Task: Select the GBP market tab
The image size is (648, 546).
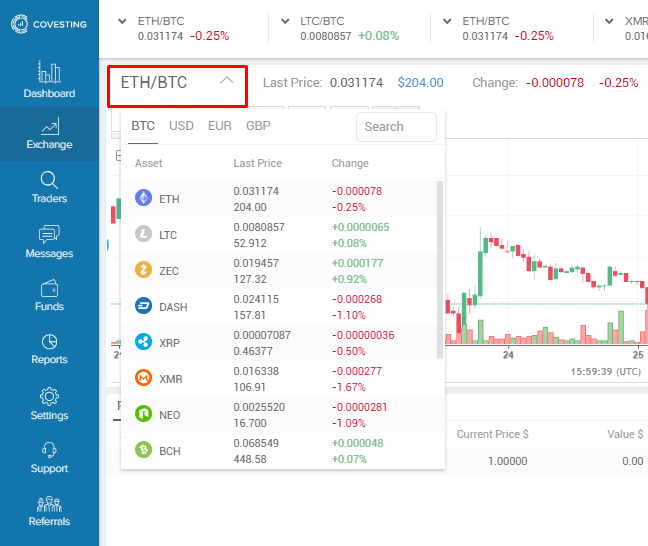Action: point(258,126)
